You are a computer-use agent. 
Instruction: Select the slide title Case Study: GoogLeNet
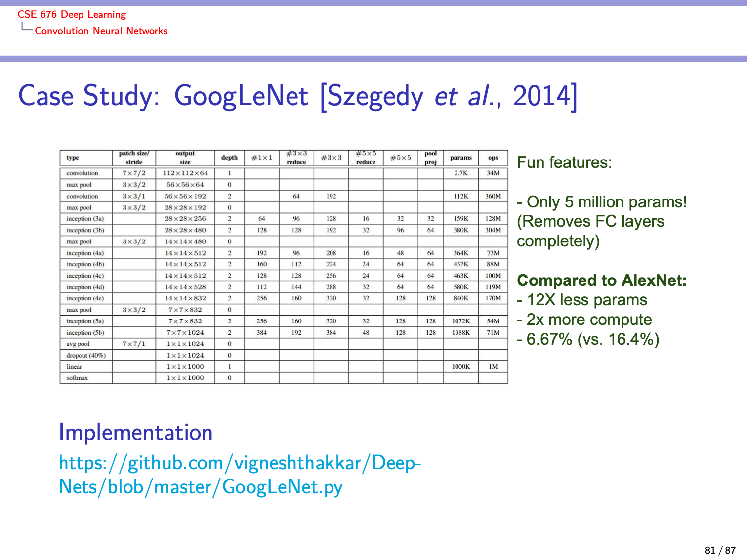(297, 96)
